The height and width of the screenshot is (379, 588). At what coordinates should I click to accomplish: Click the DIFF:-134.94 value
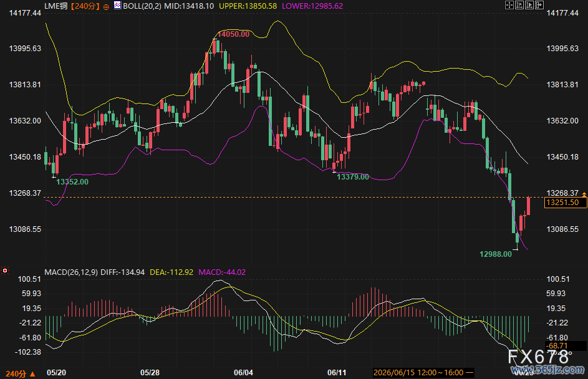point(123,272)
